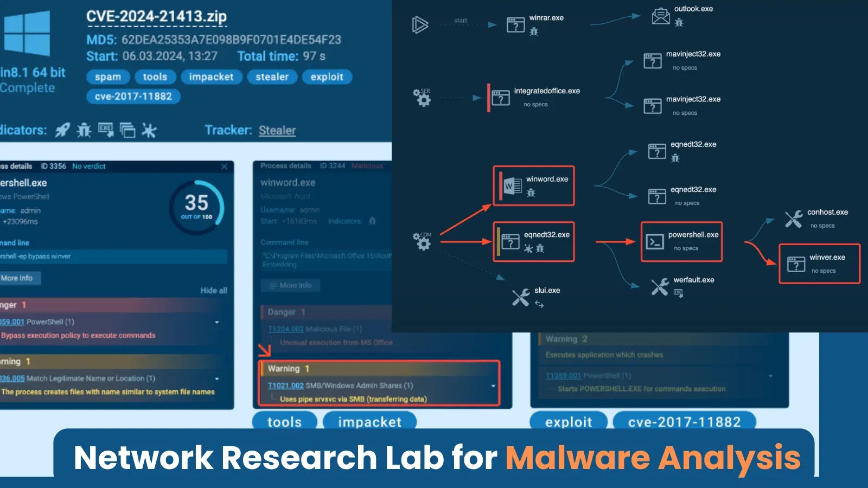
Task: Click the spam tag
Action: point(108,77)
